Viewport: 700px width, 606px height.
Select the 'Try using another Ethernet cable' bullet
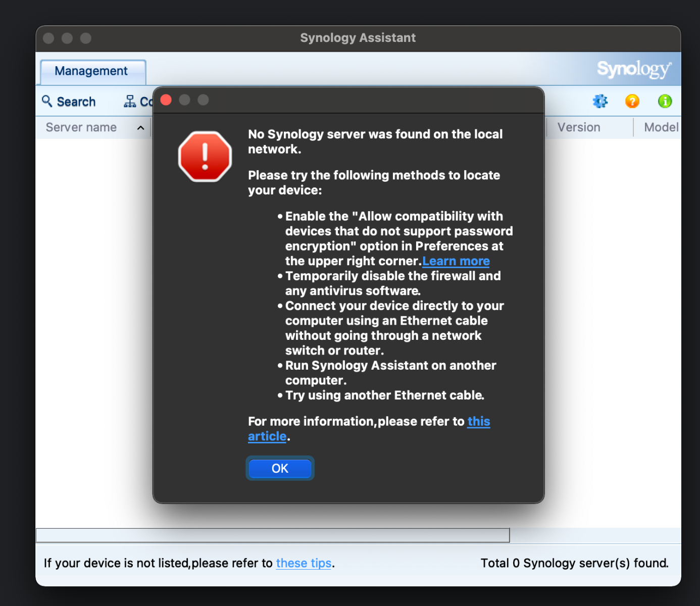(381, 395)
